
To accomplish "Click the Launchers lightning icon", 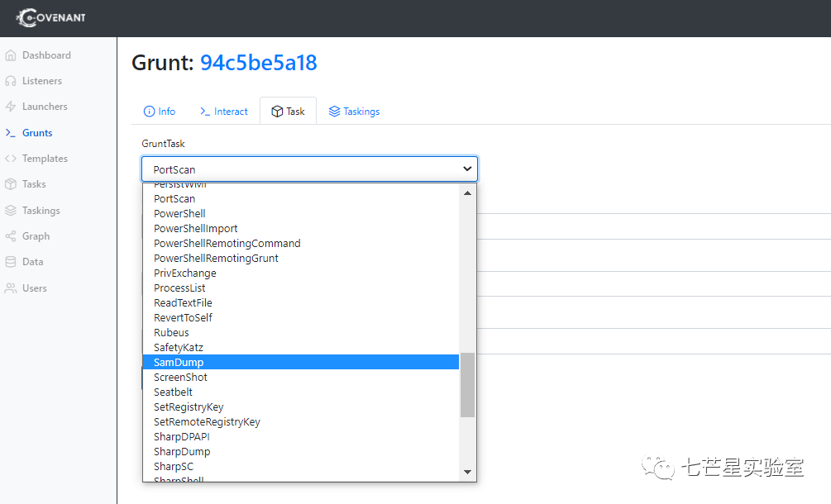I will [x=11, y=107].
